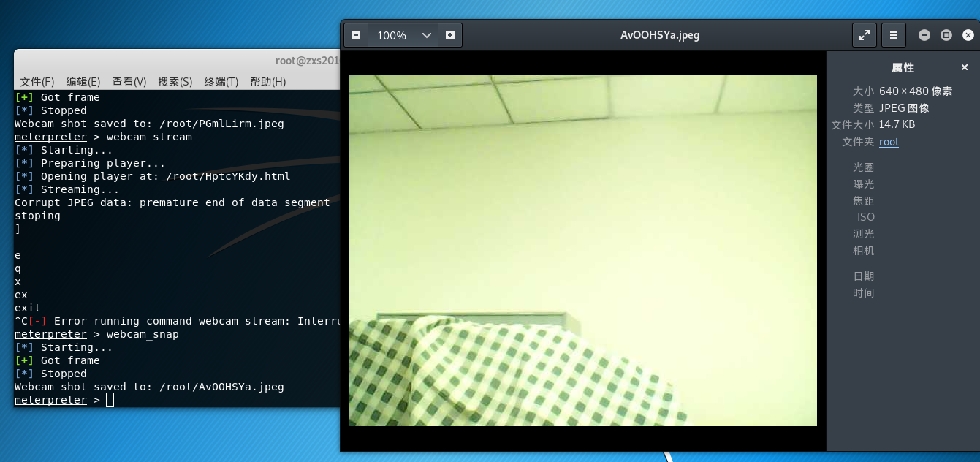Click the 曝光 exposure label

[863, 184]
